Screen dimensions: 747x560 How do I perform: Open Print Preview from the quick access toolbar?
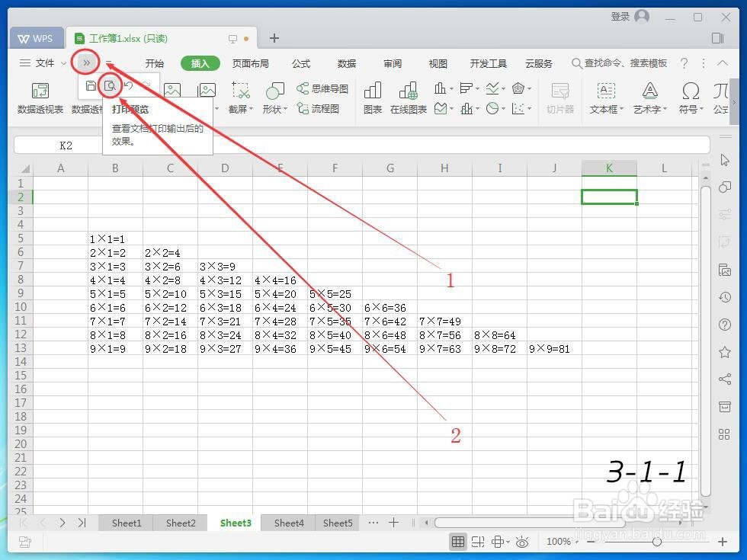click(111, 86)
